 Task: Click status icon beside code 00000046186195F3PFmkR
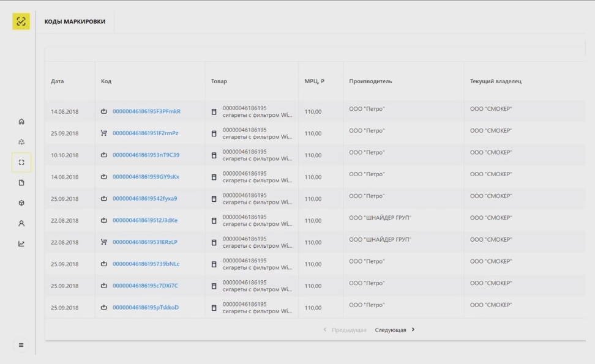coord(104,111)
